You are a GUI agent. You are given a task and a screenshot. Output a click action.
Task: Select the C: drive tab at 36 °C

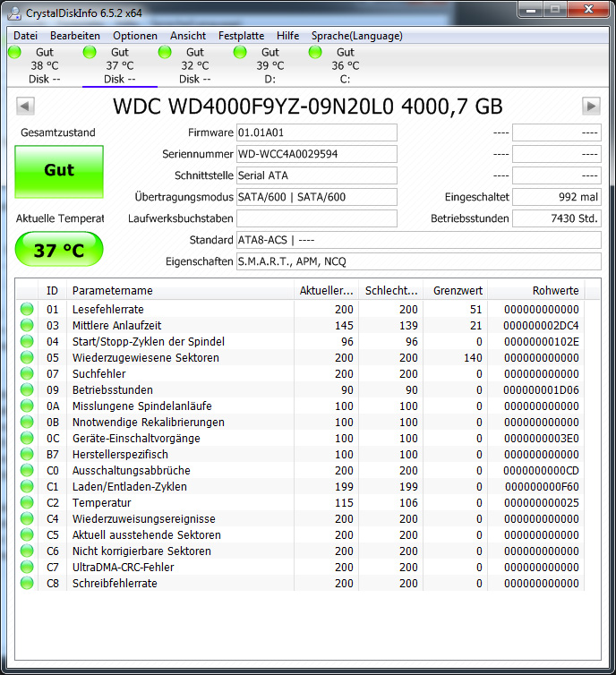[346, 65]
